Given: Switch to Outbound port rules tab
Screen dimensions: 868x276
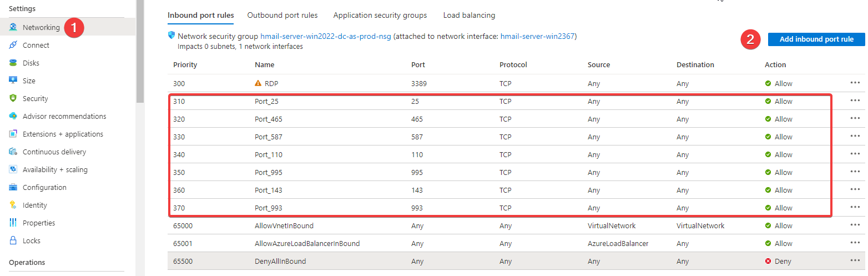Looking at the screenshot, I should point(282,15).
